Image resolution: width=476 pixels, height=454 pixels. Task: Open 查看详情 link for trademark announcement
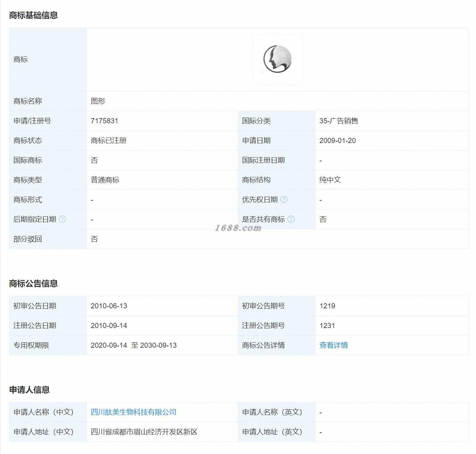[334, 345]
